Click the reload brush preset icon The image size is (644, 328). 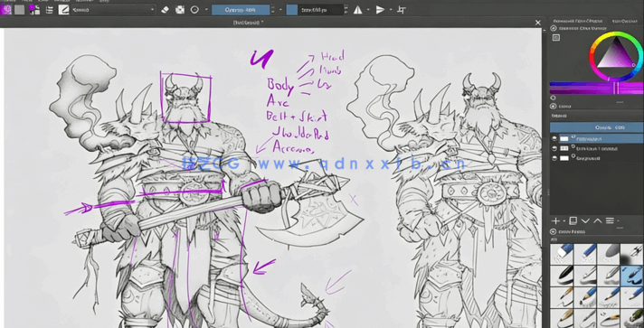(195, 10)
